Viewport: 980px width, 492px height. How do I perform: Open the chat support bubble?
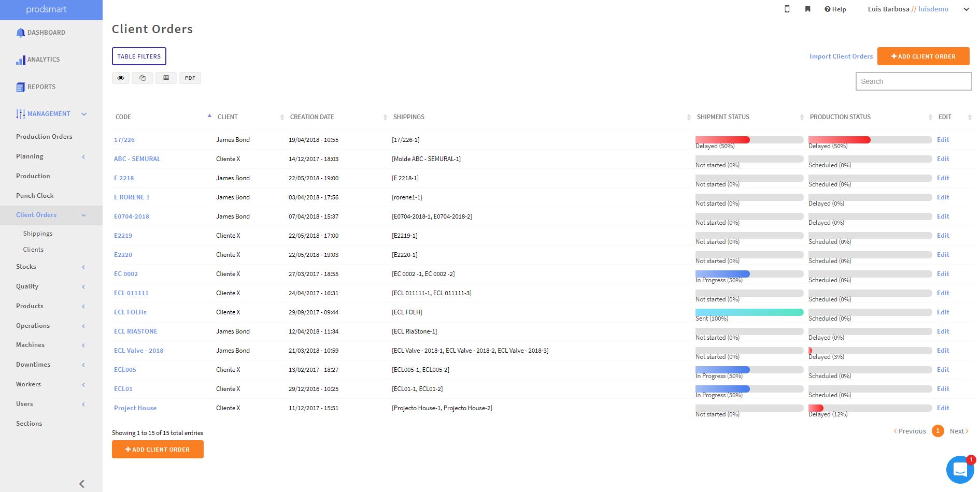pos(960,469)
